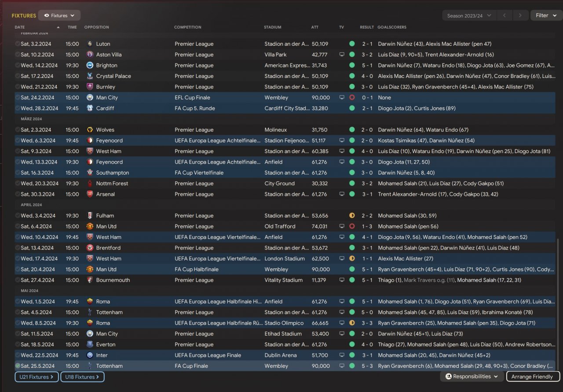Click the Inter club badge icon
This screenshot has height=392, width=563.
pos(90,355)
